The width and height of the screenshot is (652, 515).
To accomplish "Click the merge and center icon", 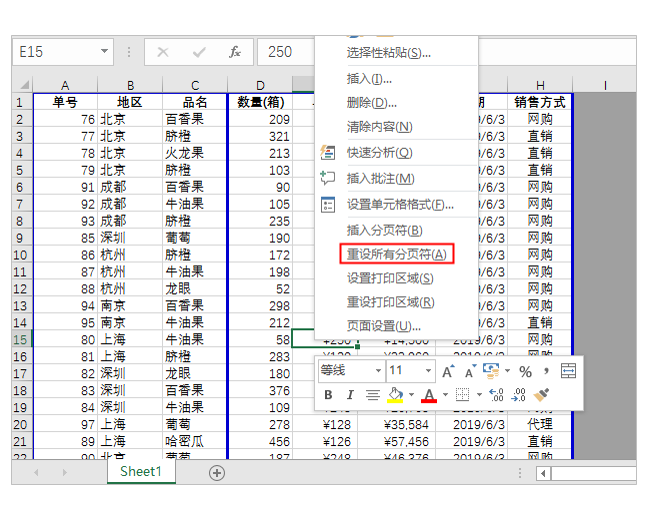I will (x=568, y=371).
